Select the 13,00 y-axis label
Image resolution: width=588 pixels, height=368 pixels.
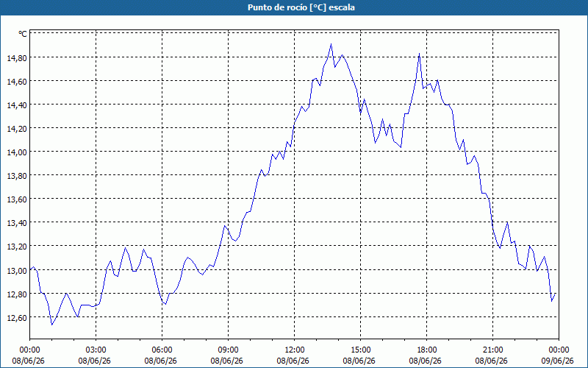[17, 270]
